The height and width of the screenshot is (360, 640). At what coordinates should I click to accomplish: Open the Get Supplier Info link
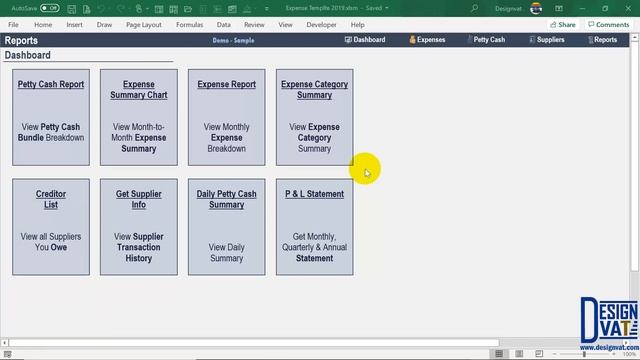(x=139, y=199)
